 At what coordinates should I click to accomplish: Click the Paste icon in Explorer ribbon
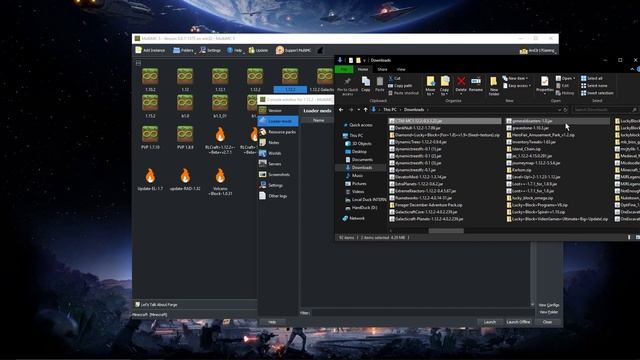point(380,84)
